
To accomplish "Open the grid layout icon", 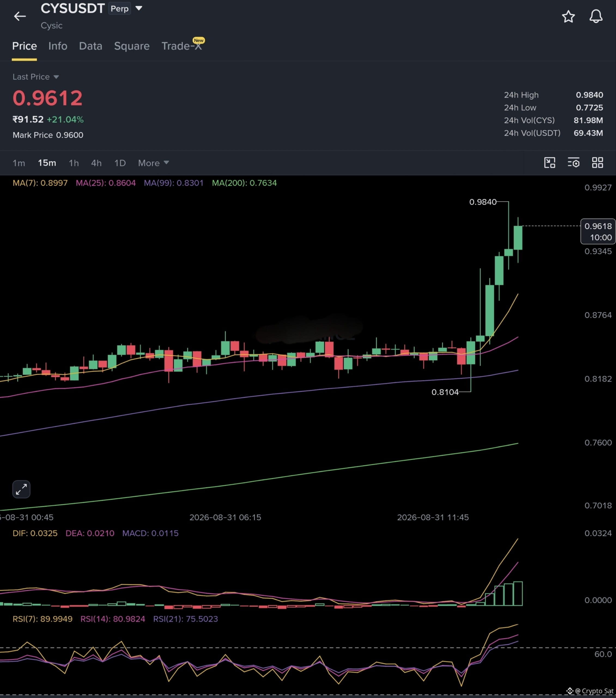I will tap(597, 163).
